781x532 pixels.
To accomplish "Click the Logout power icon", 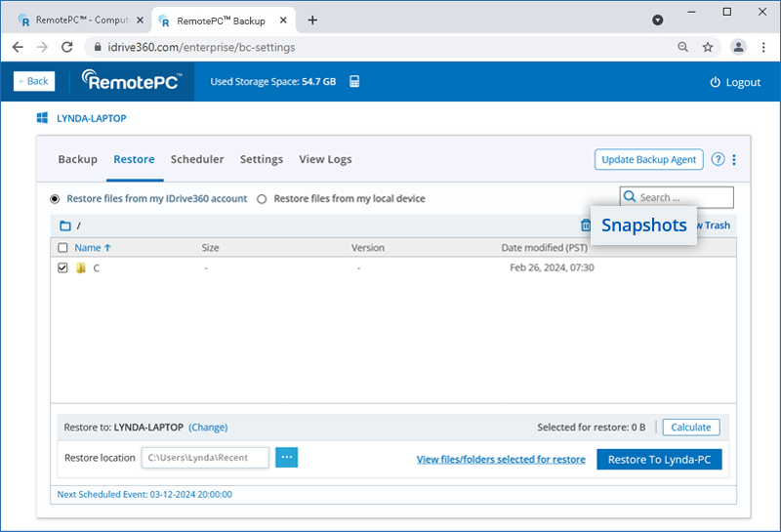I will click(715, 83).
